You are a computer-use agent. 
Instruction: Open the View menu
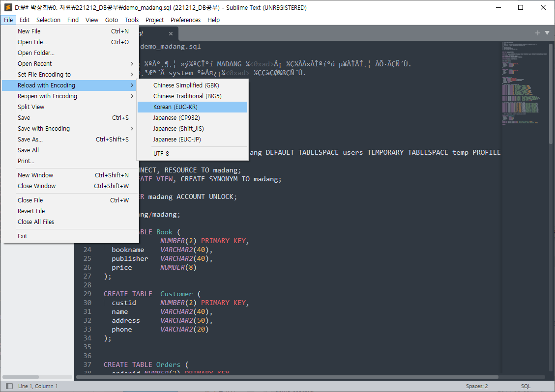91,20
